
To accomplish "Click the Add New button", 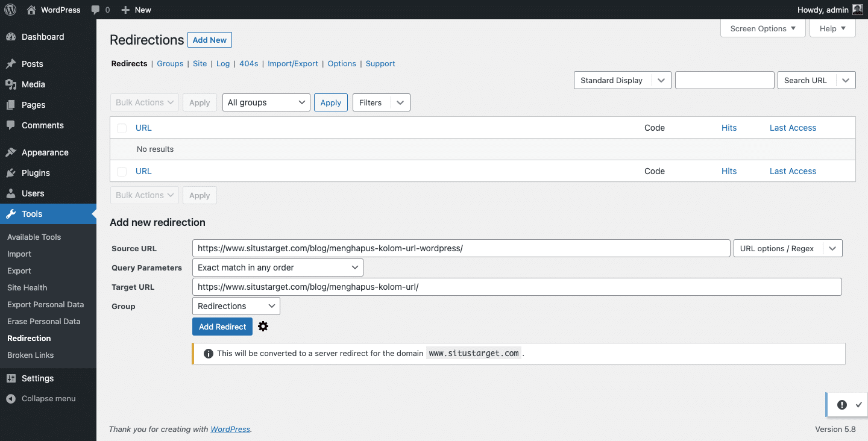I will (210, 40).
